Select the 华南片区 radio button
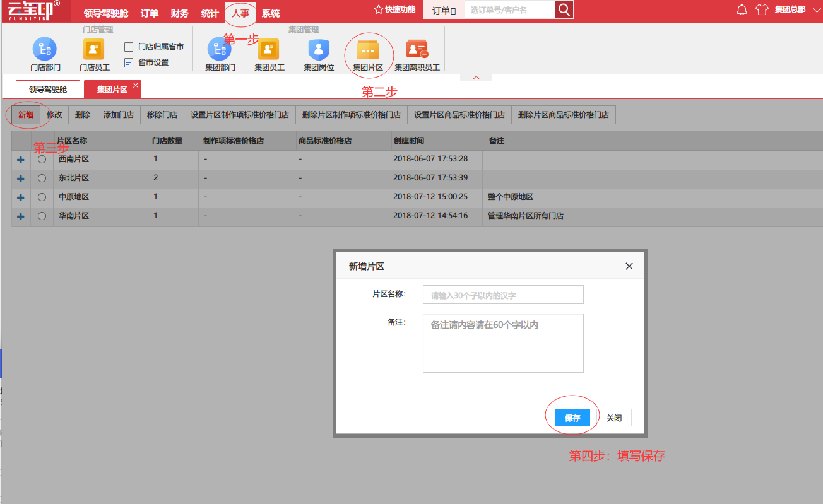Viewport: 823px width, 504px height. point(42,216)
